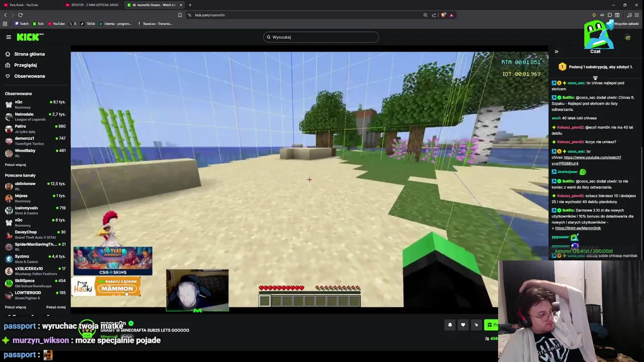Open the YouTube link in chat
Image resolution: width=644 pixels, height=362 pixels.
[586, 160]
